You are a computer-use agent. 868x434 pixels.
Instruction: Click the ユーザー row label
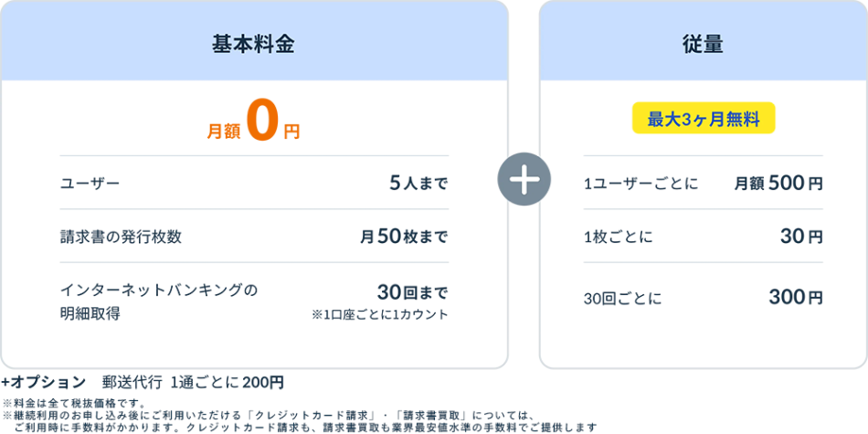90,184
